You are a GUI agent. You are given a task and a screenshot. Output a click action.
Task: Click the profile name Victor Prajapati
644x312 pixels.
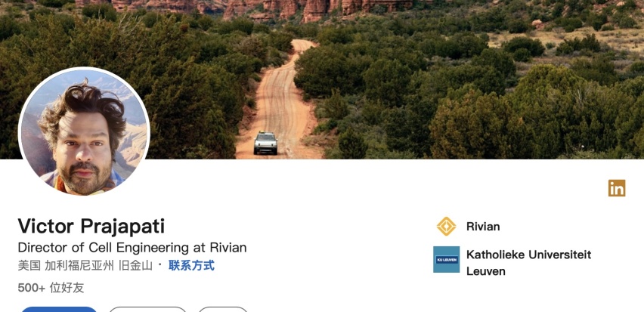91,226
